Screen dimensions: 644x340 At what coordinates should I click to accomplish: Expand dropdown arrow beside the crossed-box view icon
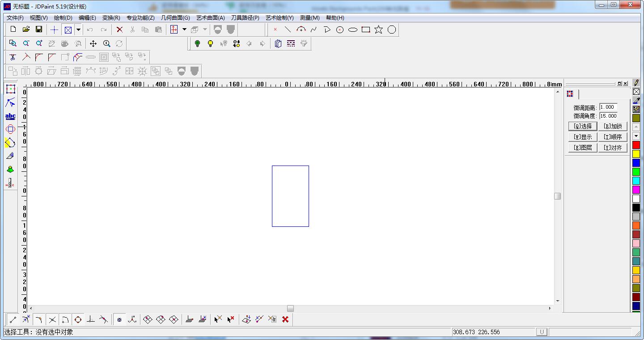click(78, 30)
